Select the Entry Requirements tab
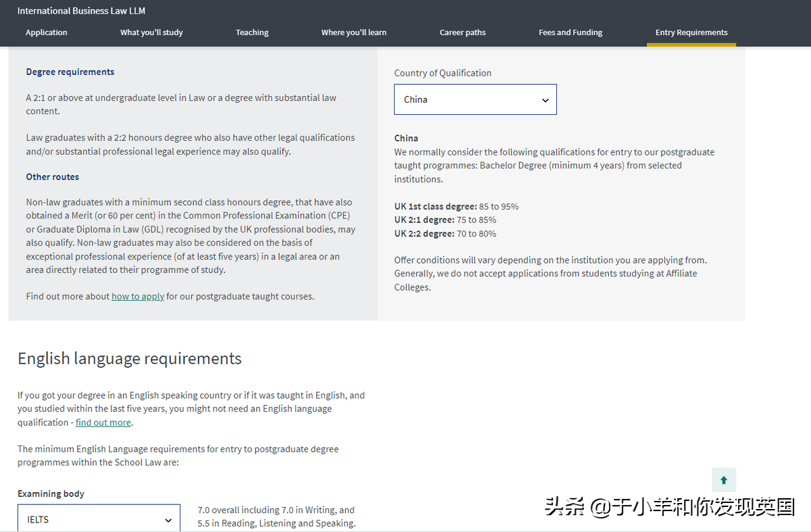 pos(691,32)
